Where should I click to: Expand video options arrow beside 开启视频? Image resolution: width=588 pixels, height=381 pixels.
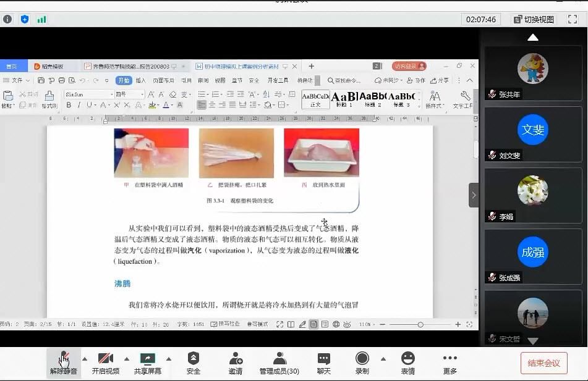(127, 359)
